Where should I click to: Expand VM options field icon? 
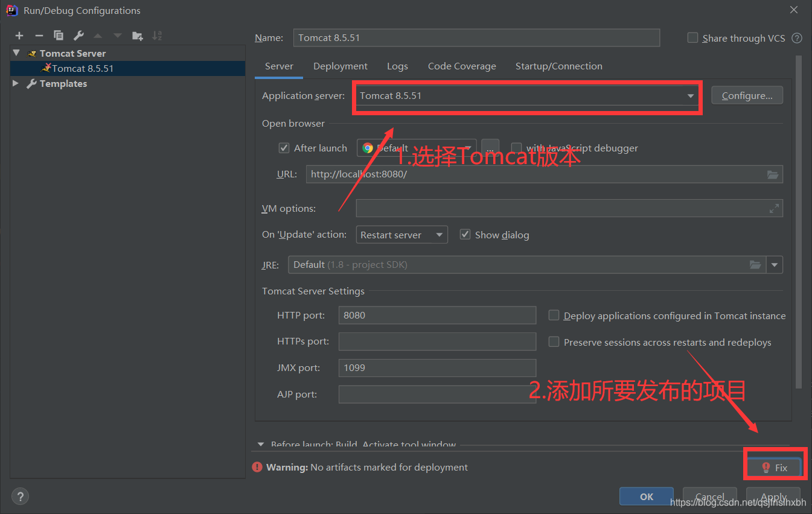pyautogui.click(x=774, y=208)
